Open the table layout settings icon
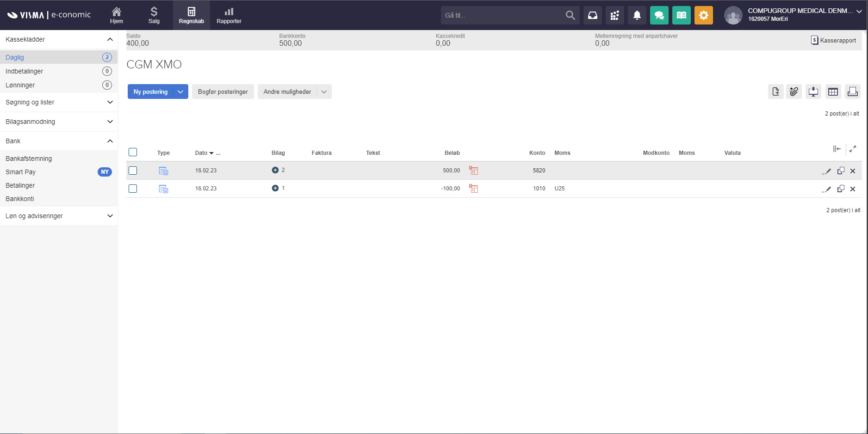The height and width of the screenshot is (434, 868). tap(833, 92)
